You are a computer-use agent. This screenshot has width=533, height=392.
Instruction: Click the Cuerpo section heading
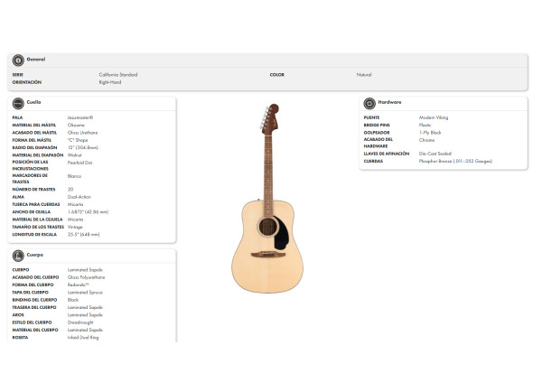pos(35,255)
